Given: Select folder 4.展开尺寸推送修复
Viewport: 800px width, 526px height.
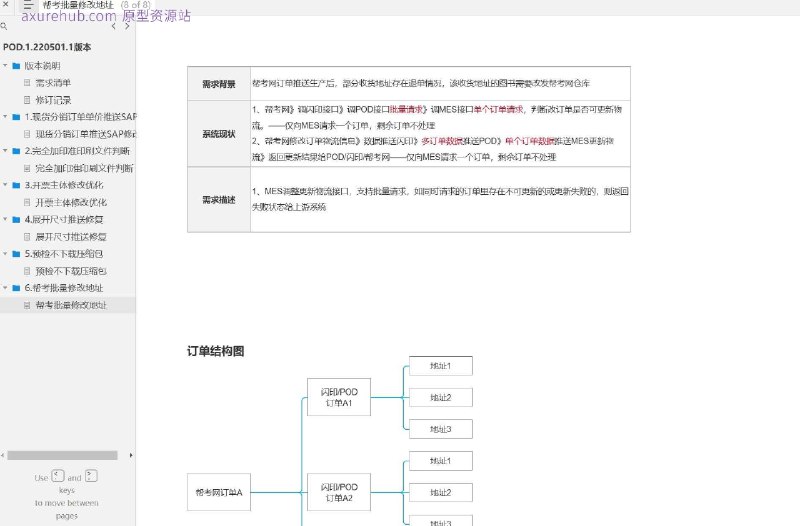Looking at the screenshot, I should tap(64, 219).
